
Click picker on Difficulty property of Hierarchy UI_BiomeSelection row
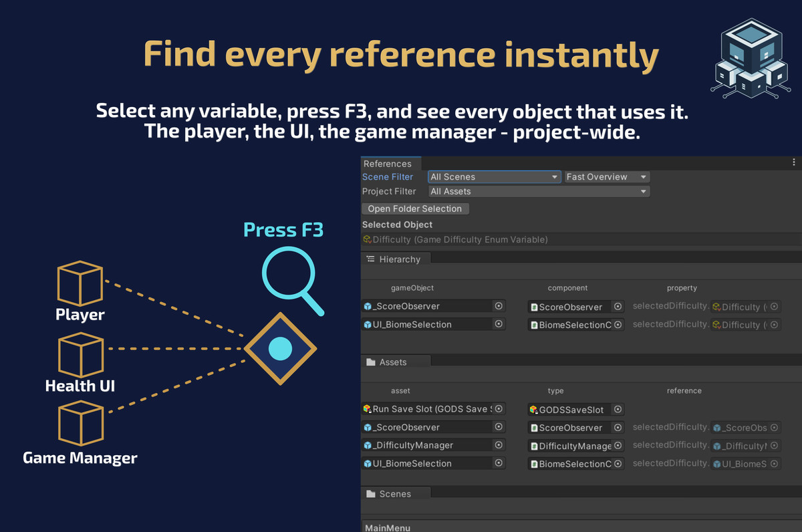(774, 325)
